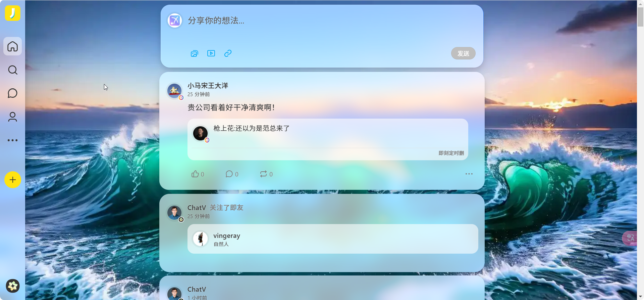Like the post by 小马宋王大洋

pos(198,174)
